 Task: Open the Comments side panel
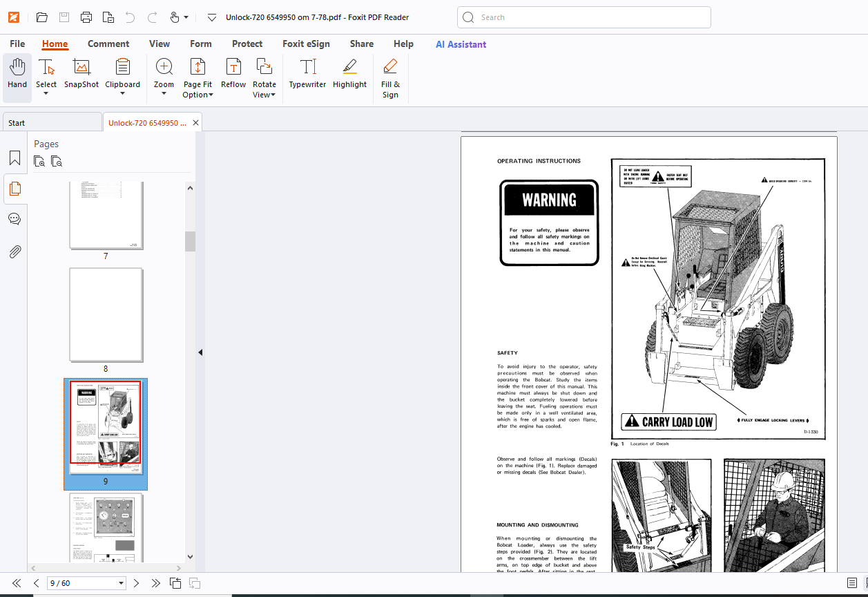pos(15,219)
